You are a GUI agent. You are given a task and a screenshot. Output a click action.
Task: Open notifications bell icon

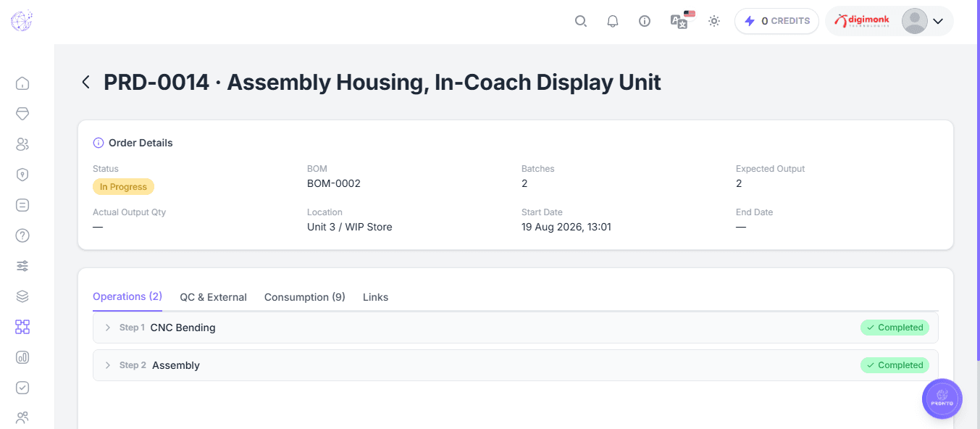tap(613, 21)
